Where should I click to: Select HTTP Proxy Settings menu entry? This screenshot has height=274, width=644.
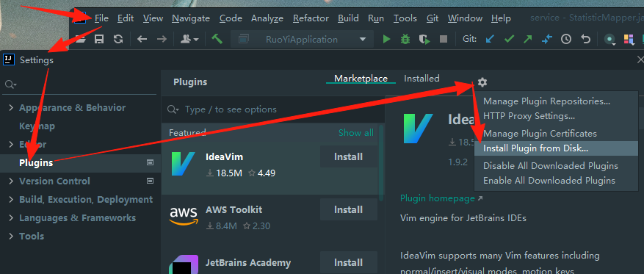coord(556,116)
